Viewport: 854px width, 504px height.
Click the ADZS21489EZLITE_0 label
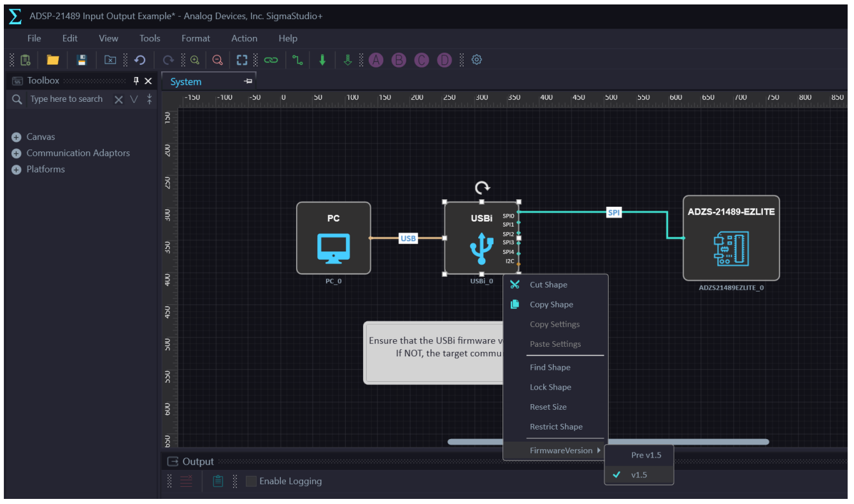point(731,287)
